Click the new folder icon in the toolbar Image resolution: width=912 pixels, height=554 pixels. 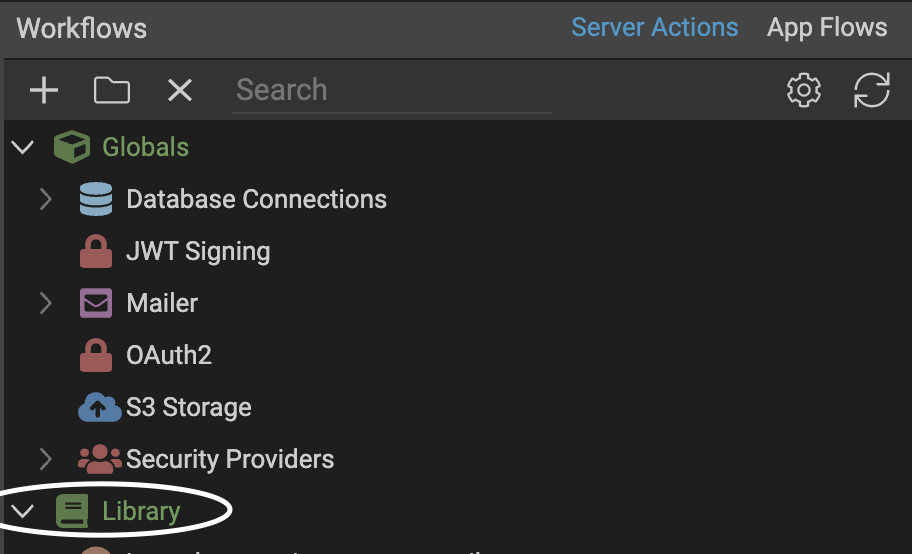(x=112, y=91)
